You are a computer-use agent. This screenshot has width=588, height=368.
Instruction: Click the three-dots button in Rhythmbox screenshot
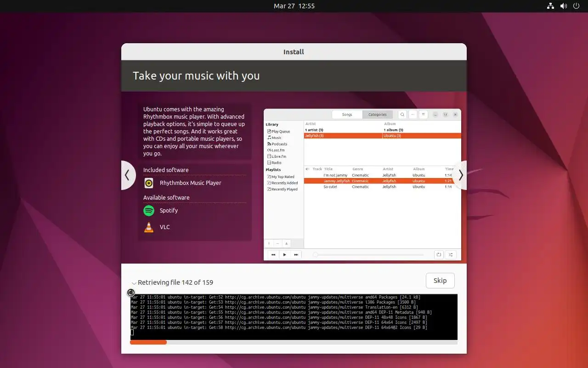pos(413,115)
